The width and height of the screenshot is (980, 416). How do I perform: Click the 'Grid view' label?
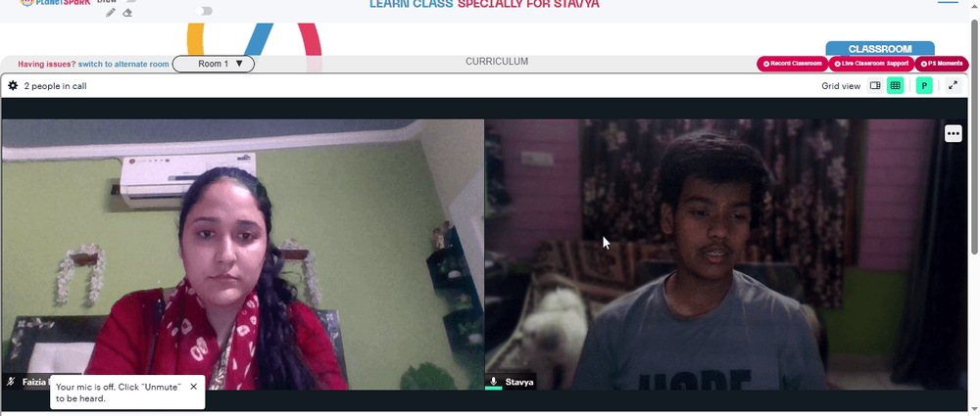(x=841, y=86)
